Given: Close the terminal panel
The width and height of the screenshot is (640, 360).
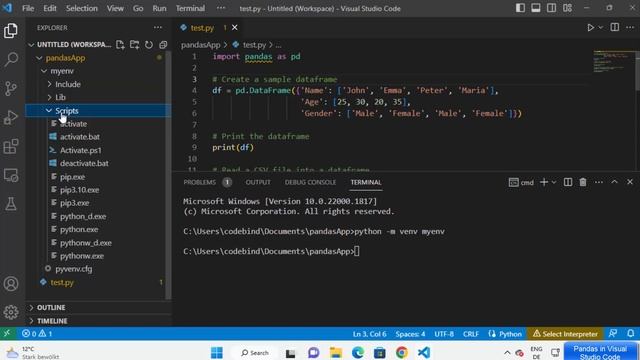Looking at the screenshot, I should (630, 182).
